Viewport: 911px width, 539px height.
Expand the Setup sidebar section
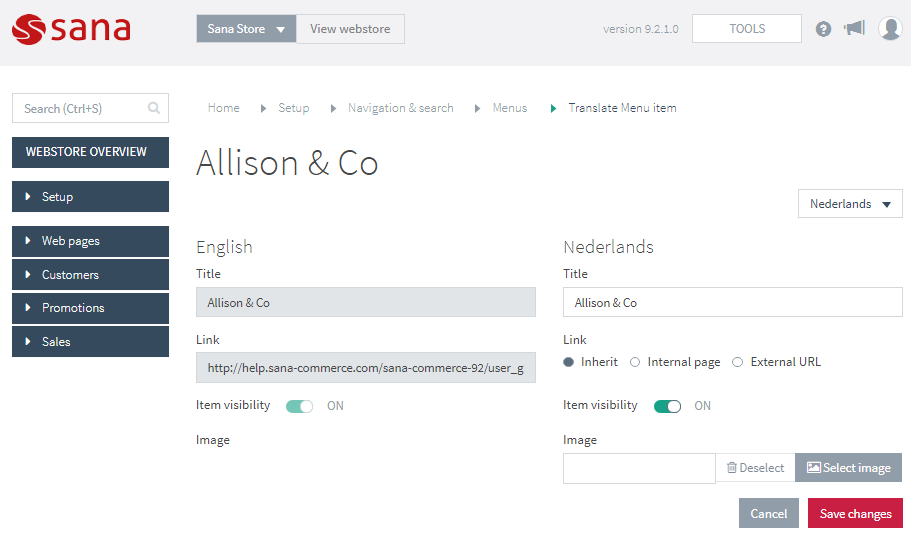point(90,197)
